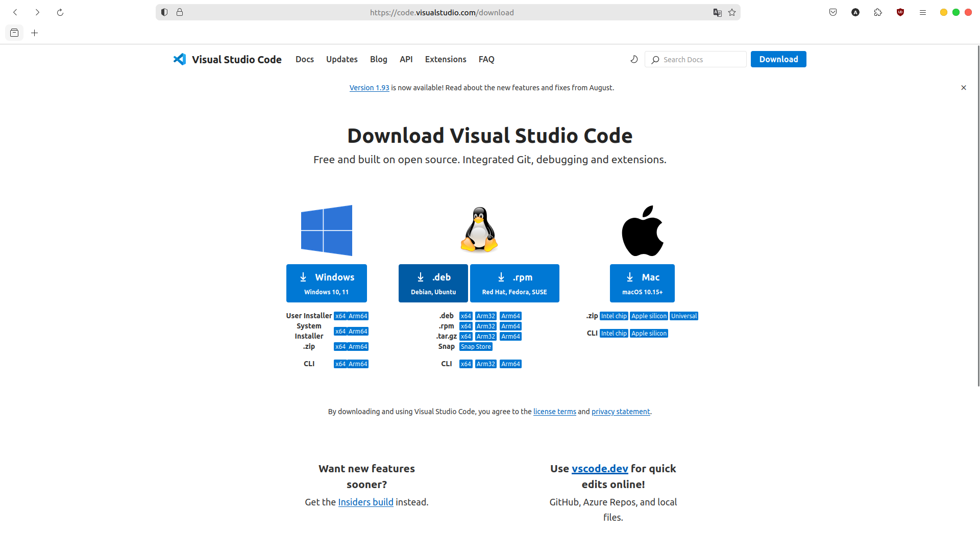Select Intel chip for Mac .zip
The height and width of the screenshot is (535, 980).
pyautogui.click(x=614, y=316)
